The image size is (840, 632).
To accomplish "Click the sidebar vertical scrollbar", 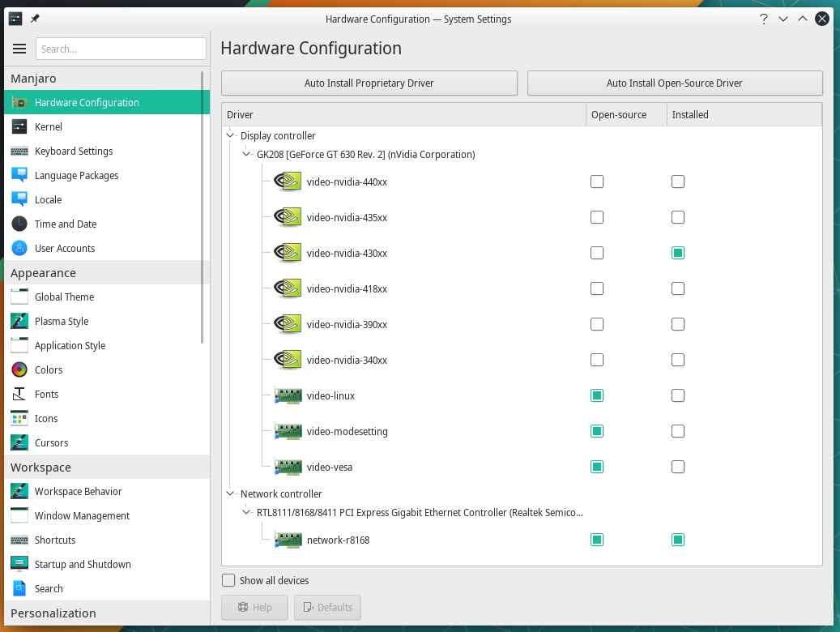I will [x=202, y=207].
